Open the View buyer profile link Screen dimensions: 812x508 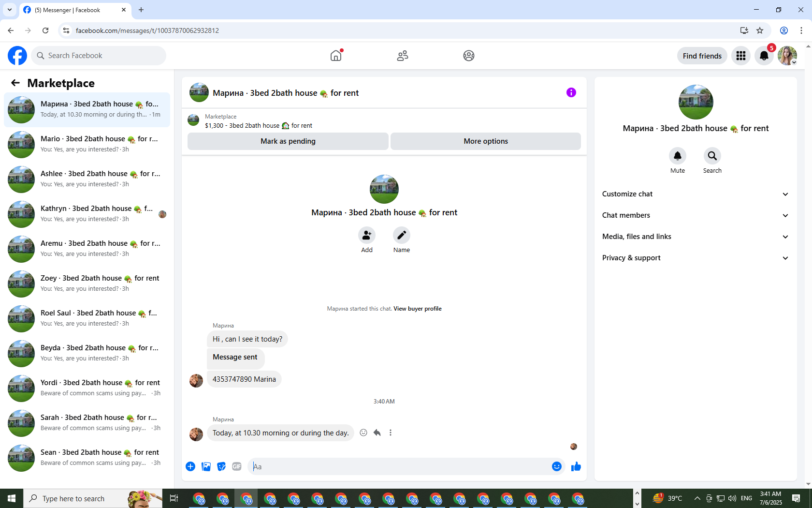(418, 309)
